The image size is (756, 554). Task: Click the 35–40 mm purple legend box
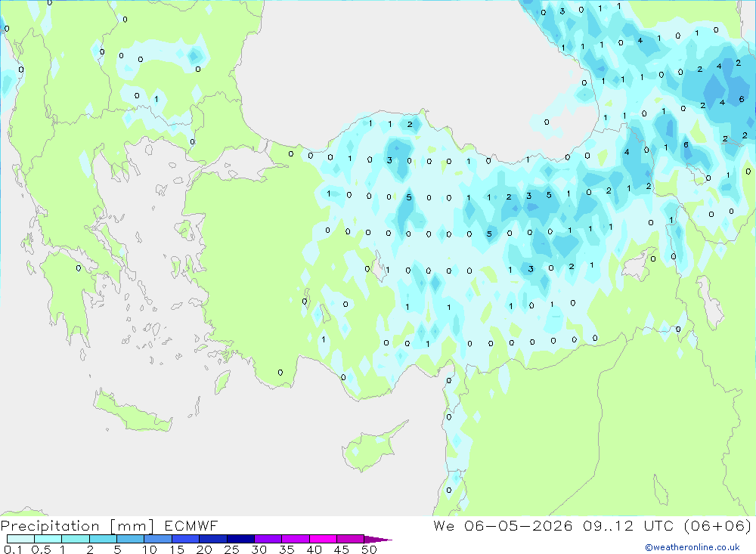pyautogui.click(x=296, y=539)
